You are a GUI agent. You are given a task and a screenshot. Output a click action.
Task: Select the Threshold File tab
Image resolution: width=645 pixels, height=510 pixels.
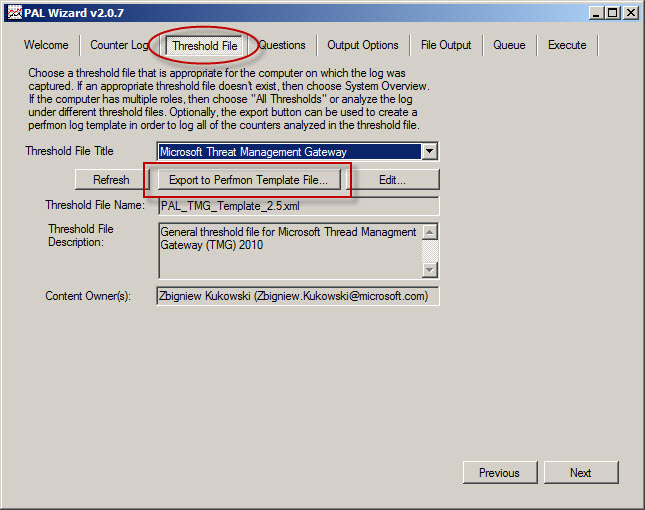[x=204, y=45]
